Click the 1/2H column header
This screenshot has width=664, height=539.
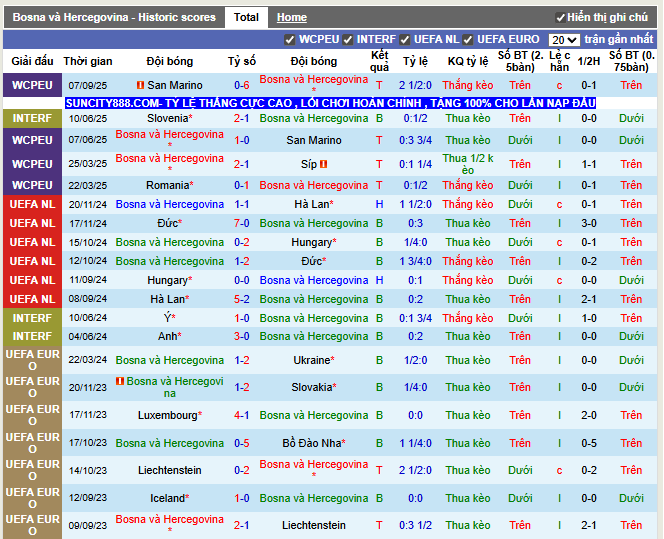click(589, 61)
